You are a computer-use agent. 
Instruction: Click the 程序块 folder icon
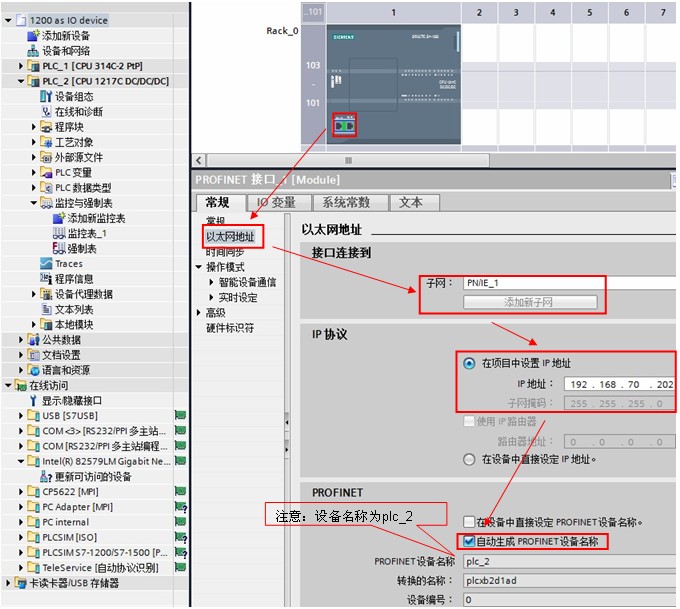tap(46, 127)
